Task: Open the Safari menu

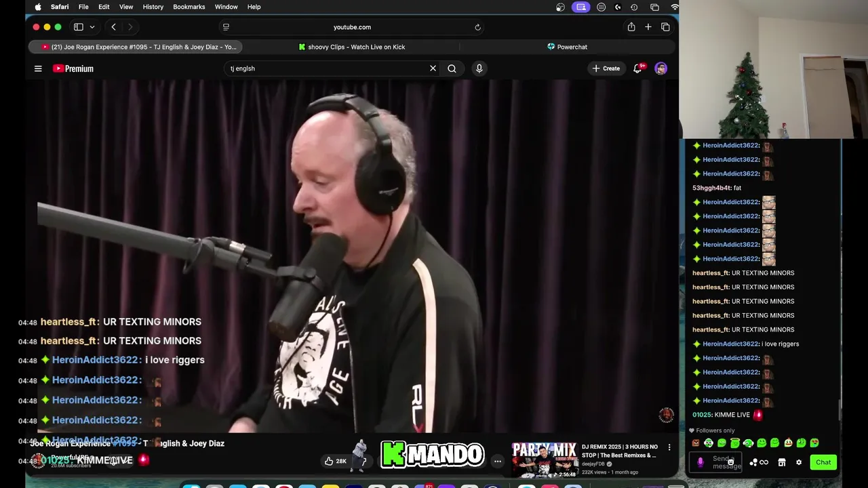Action: click(60, 7)
